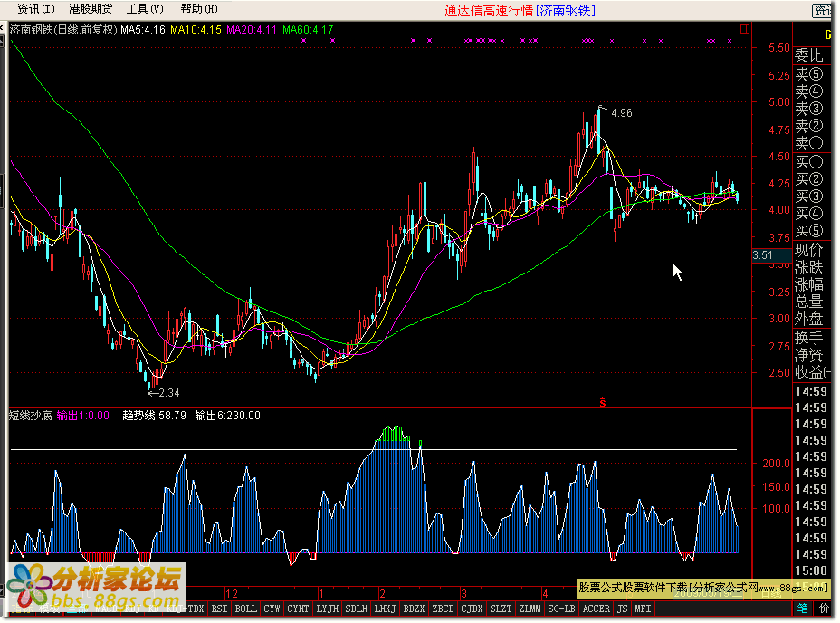Click the 15:00 time entry in the tick list

(x=811, y=570)
